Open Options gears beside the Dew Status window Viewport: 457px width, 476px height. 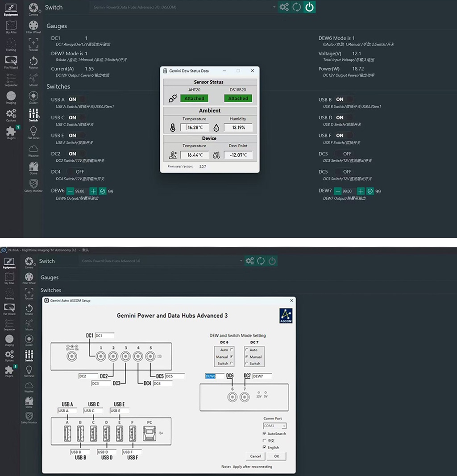11,115
